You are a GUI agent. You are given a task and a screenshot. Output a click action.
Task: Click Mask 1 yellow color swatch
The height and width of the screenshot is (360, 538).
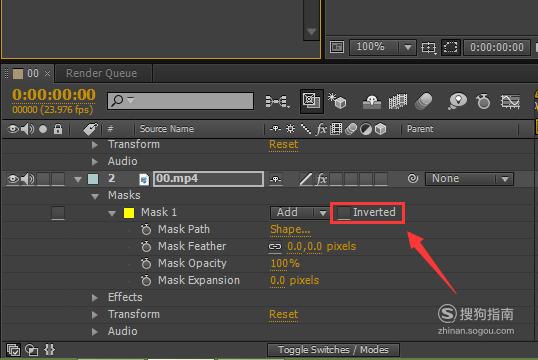[129, 213]
